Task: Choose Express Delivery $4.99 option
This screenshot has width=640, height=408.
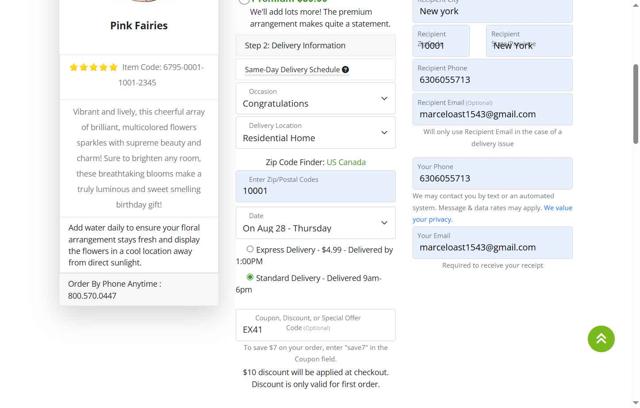Action: click(250, 248)
